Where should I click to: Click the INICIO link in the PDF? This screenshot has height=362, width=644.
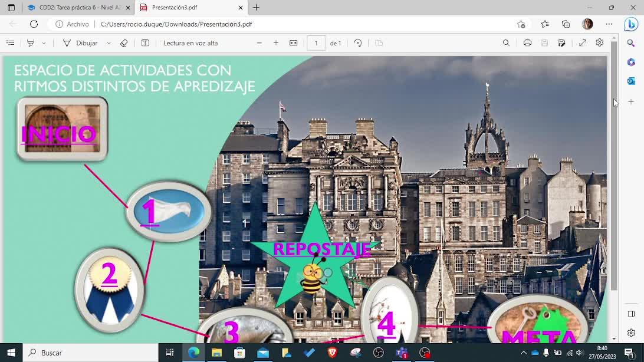click(x=59, y=134)
